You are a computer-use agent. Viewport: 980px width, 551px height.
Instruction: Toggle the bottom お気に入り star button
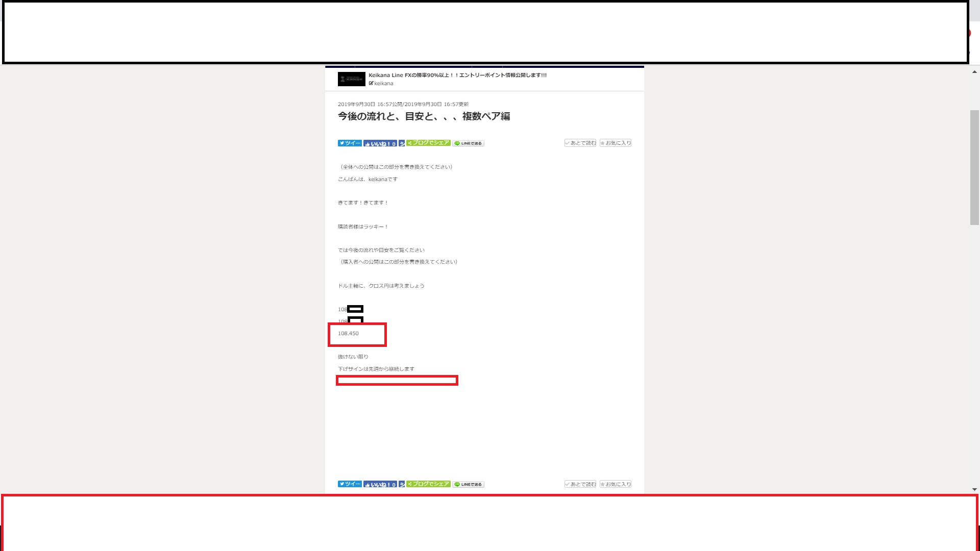coord(615,484)
